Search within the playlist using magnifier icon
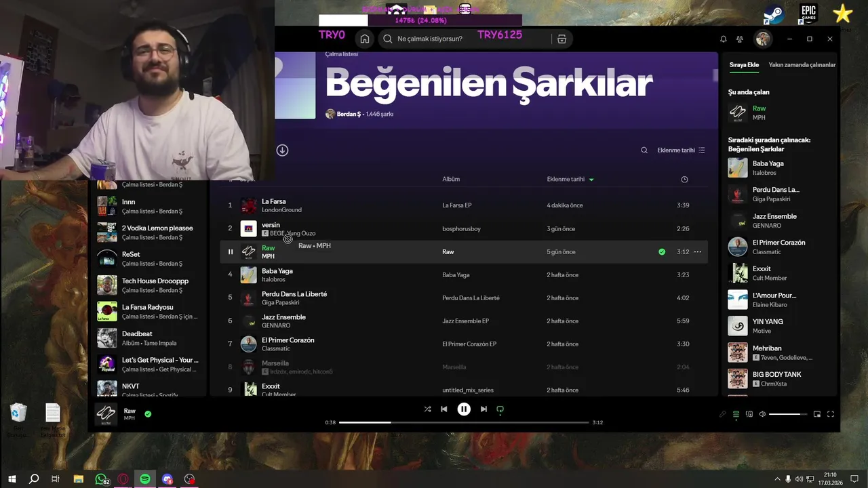868x488 pixels. point(644,150)
